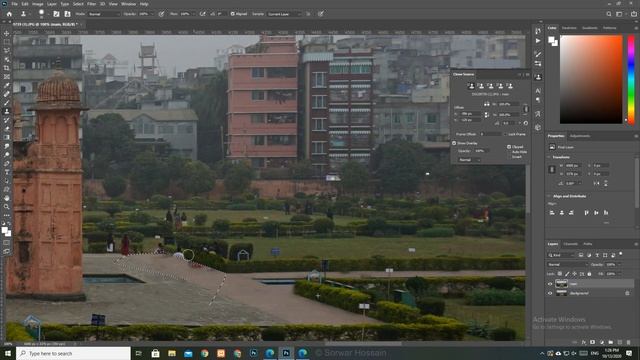Select the third clone source stamp icon
This screenshot has height=360, width=640.
coord(491,86)
